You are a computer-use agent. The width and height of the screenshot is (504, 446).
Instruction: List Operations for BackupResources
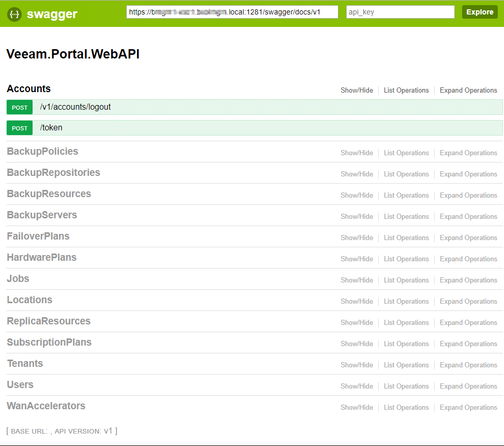click(x=406, y=196)
